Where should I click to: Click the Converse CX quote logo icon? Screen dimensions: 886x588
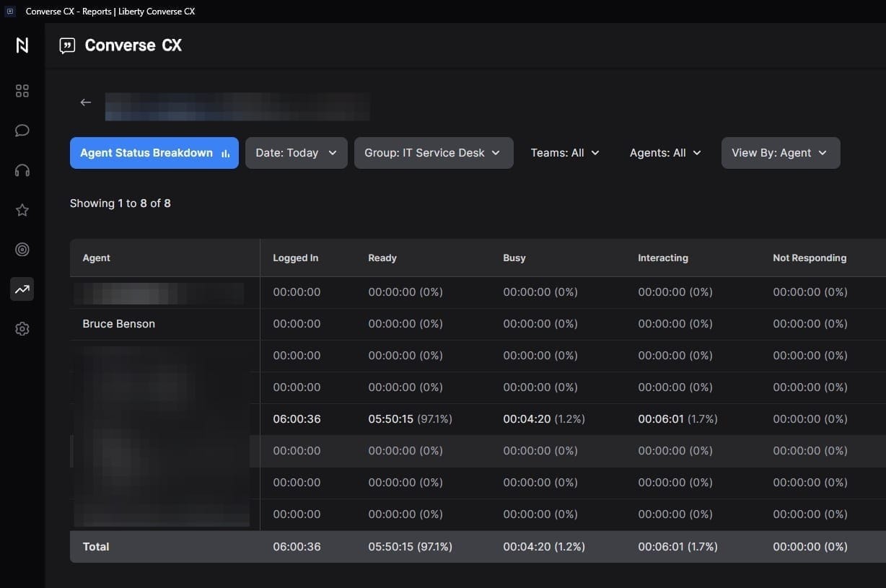click(67, 46)
